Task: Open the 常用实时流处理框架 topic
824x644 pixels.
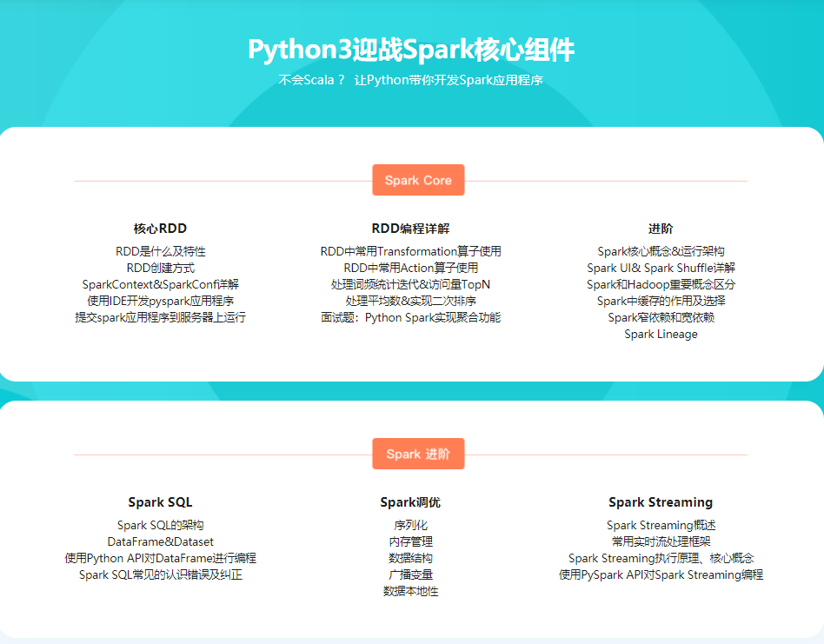Action: (661, 541)
